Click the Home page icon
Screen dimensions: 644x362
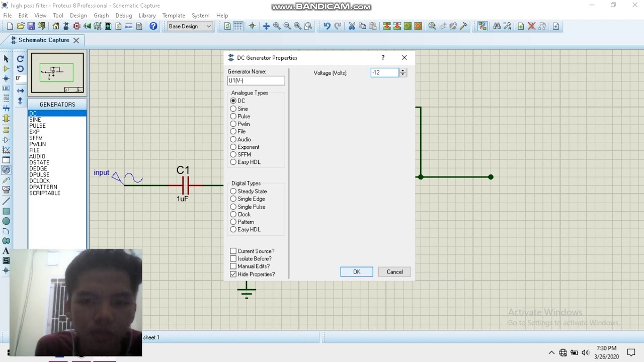(x=56, y=26)
